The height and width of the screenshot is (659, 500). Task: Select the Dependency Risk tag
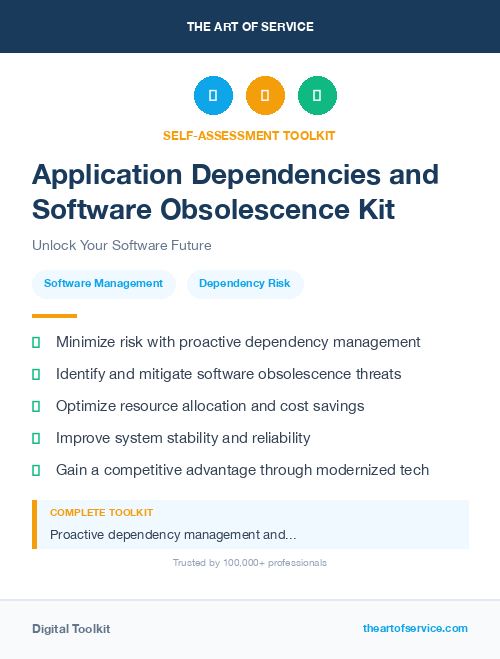tap(245, 284)
